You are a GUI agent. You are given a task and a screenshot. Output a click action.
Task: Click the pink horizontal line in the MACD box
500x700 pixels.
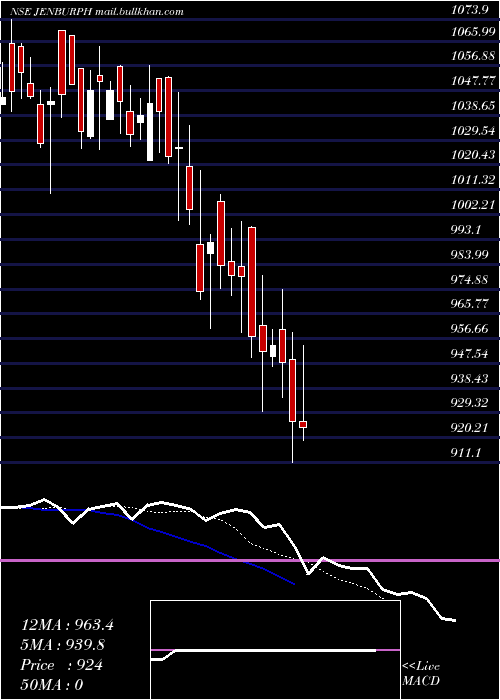(x=275, y=650)
